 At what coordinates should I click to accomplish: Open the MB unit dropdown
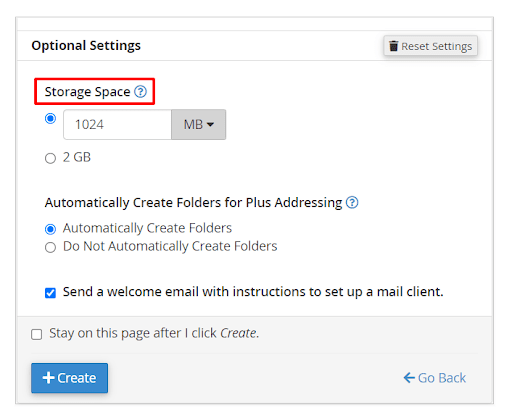coord(198,124)
